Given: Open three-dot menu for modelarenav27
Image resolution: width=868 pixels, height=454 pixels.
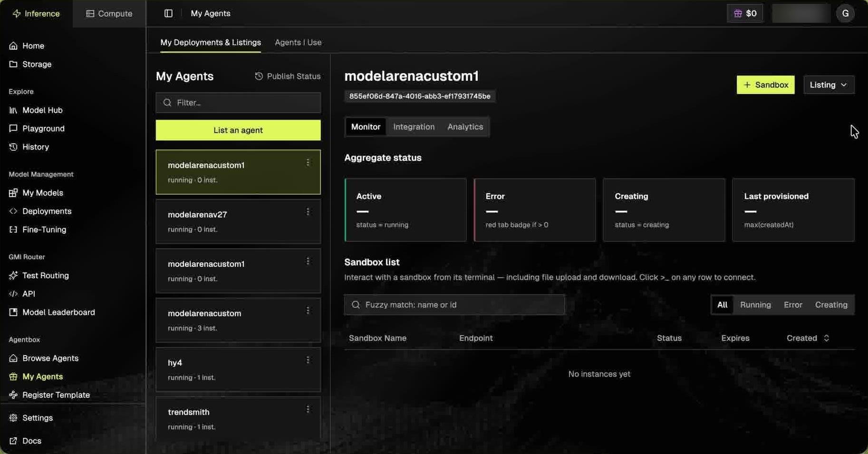Looking at the screenshot, I should pyautogui.click(x=308, y=212).
